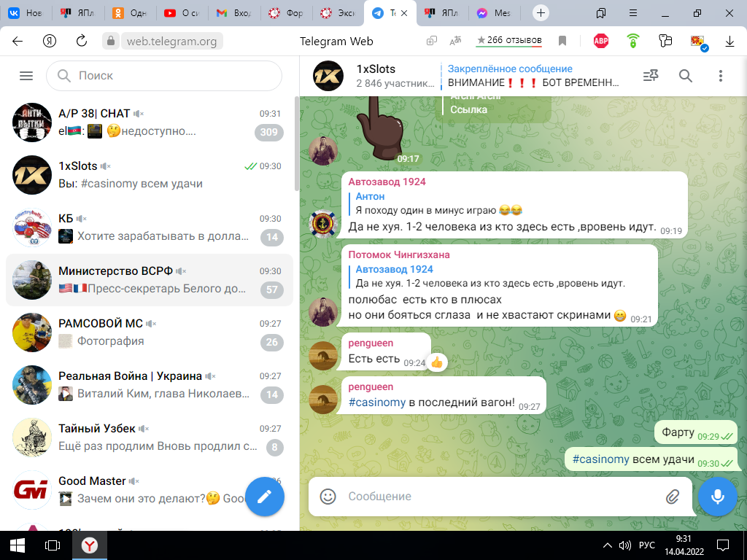This screenshot has height=560, width=747.
Task: Click Автозавод 1924 user avatar
Action: click(x=323, y=223)
